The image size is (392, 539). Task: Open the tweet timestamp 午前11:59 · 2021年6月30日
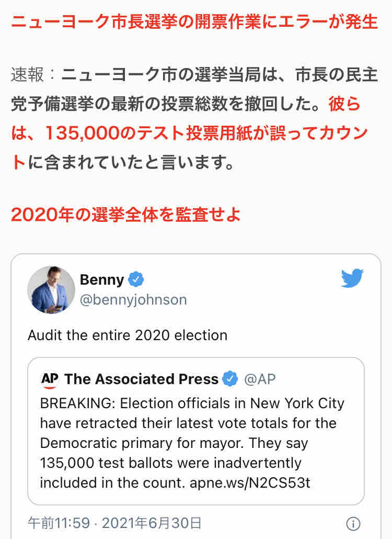114,523
